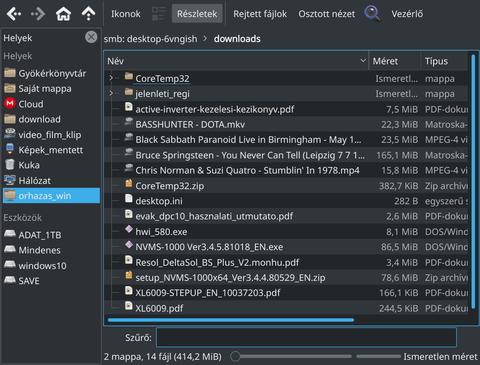This screenshot has height=365, width=480.
Task: Sort by Típus column header
Action: tap(445, 61)
